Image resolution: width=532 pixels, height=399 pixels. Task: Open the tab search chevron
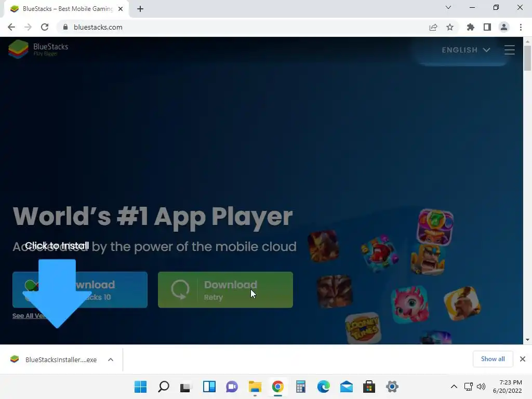pos(448,7)
